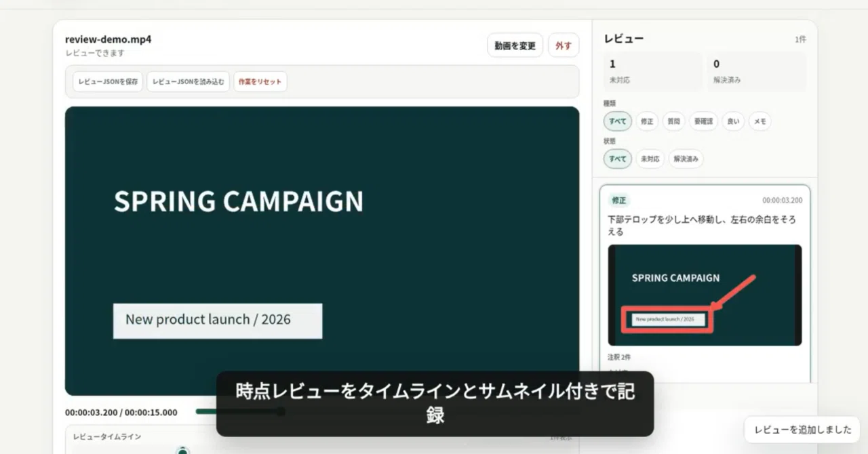The height and width of the screenshot is (454, 868).
Task: Click the レビューできます status text
Action: pyautogui.click(x=95, y=54)
